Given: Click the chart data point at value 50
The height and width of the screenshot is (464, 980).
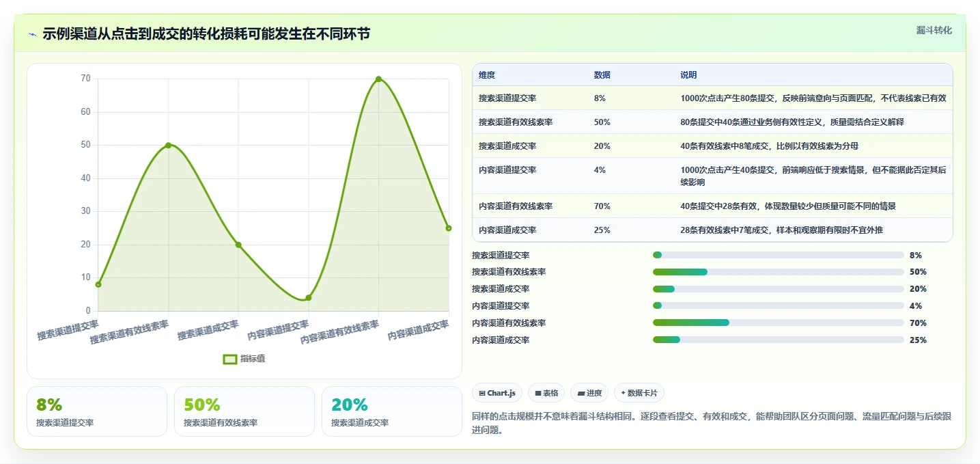Looking at the screenshot, I should [168, 145].
